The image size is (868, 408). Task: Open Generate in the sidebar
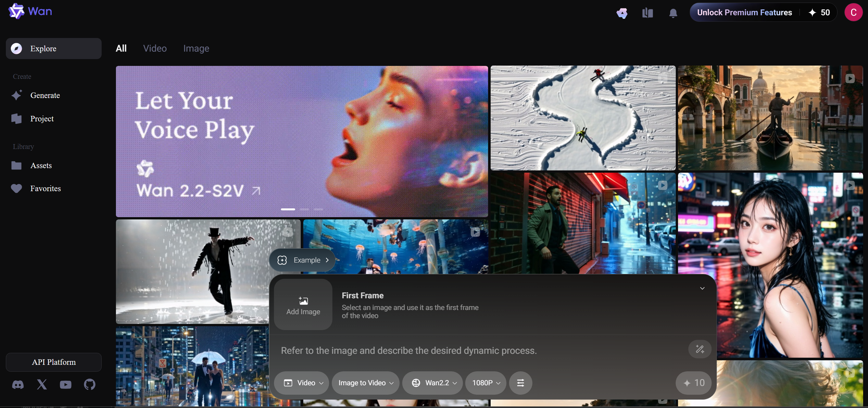coord(54,95)
